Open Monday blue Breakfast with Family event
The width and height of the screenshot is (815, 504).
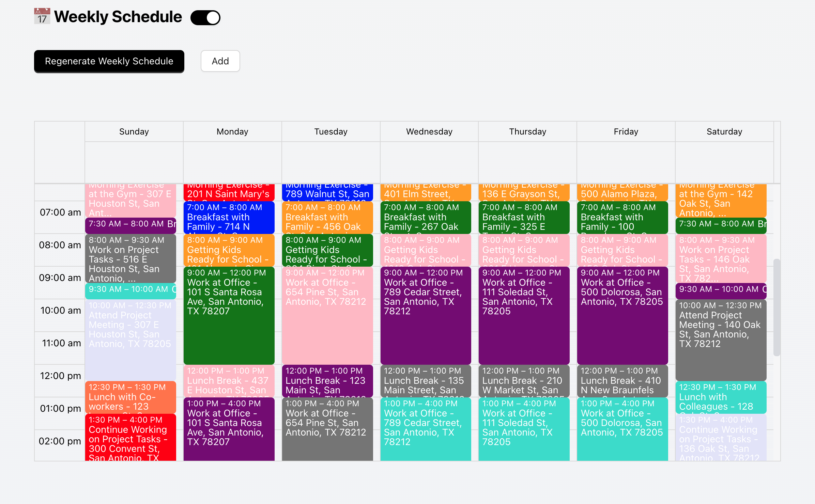[229, 217]
